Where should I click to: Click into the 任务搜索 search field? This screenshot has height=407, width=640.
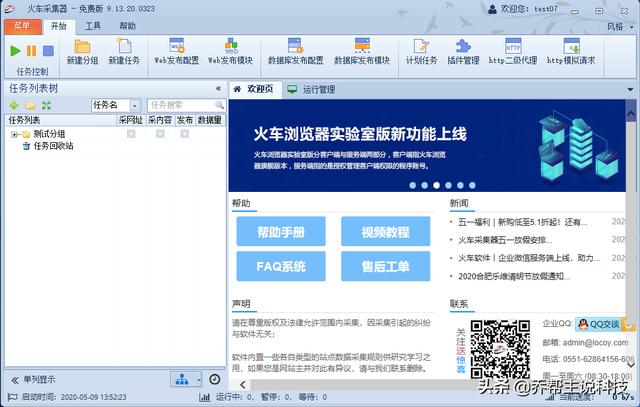182,105
